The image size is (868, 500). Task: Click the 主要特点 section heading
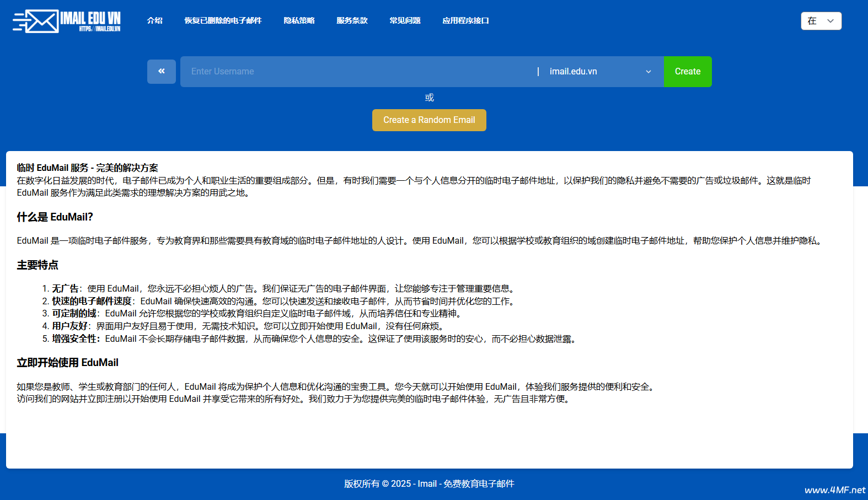click(x=37, y=265)
